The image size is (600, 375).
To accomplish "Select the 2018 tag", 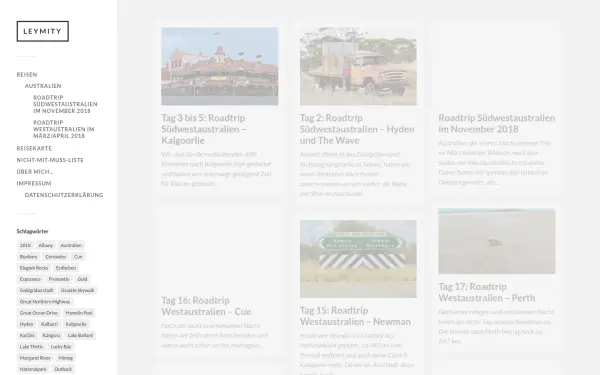I will 25,245.
